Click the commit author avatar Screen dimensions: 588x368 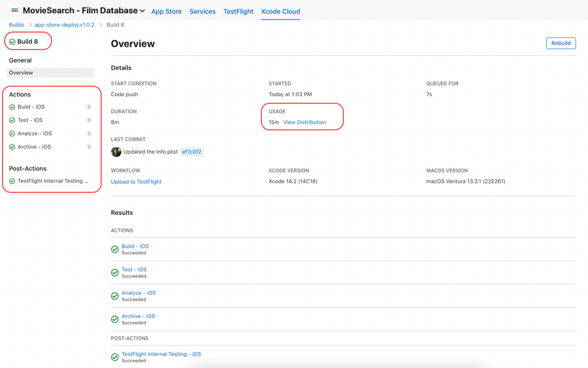click(x=116, y=152)
